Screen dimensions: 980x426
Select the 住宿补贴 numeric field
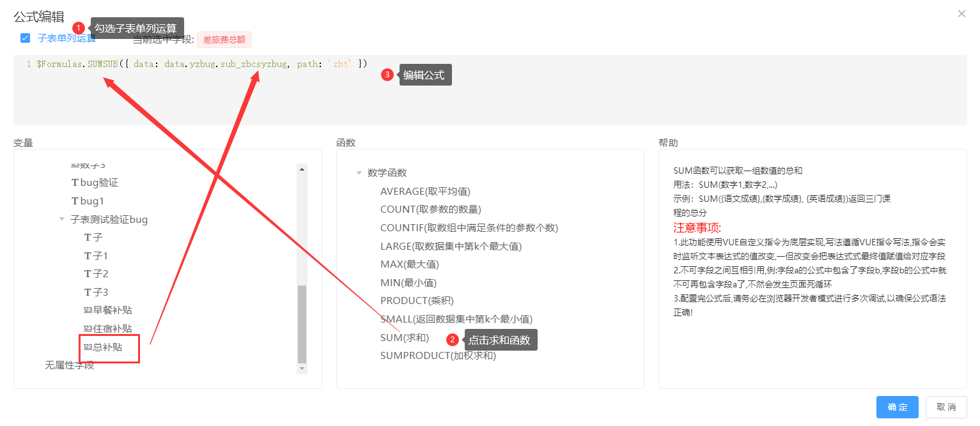point(113,328)
